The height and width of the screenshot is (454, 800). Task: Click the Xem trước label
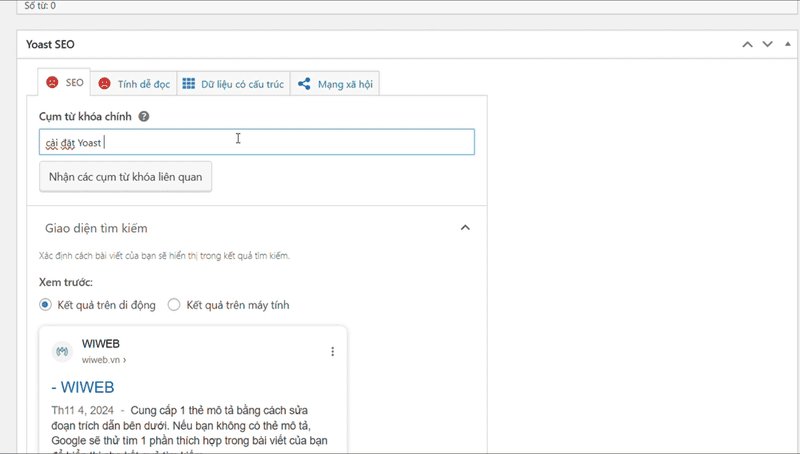(66, 282)
